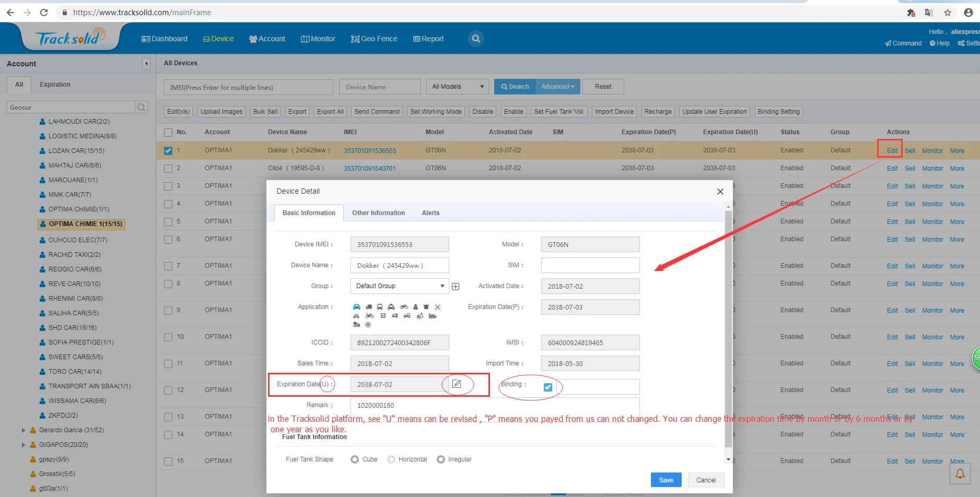Viewport: 980px width, 497px height.
Task: Open the notification bell icon
Action: (960, 474)
